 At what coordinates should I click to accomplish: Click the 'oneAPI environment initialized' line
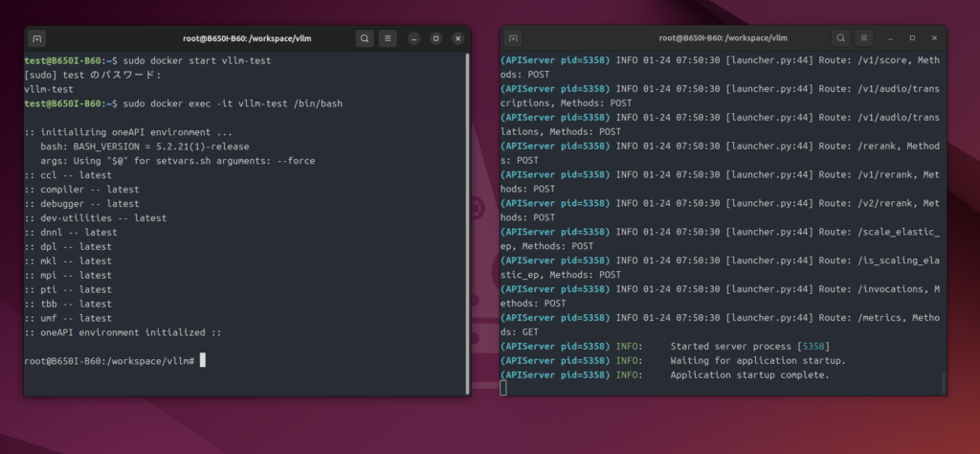(x=123, y=332)
